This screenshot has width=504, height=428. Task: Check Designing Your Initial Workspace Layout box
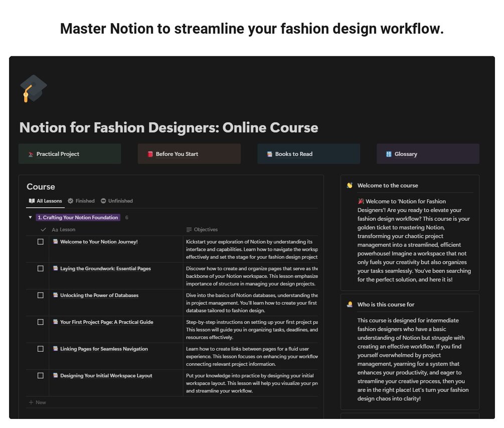click(41, 375)
